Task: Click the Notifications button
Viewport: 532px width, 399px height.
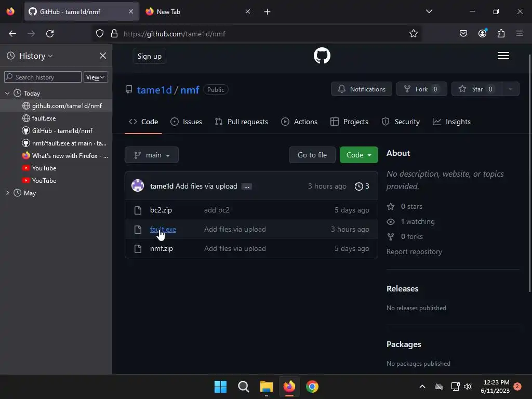Action: [362, 89]
